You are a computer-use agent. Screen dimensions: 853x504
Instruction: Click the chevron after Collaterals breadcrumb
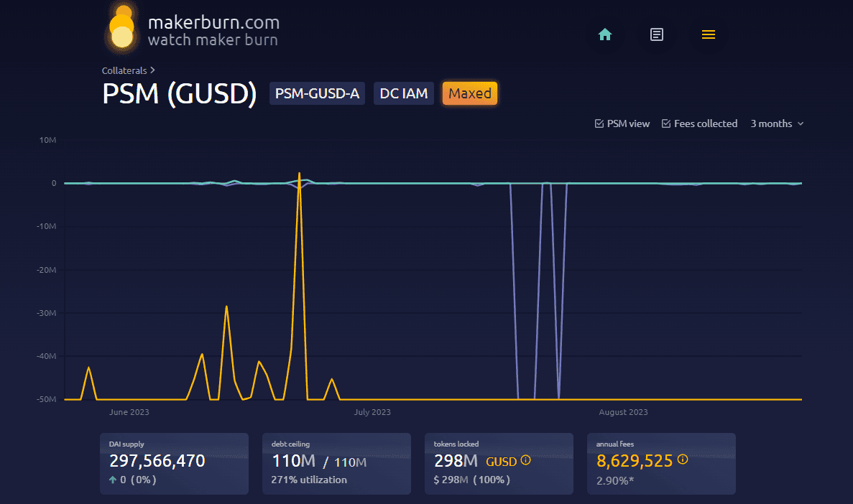[152, 70]
